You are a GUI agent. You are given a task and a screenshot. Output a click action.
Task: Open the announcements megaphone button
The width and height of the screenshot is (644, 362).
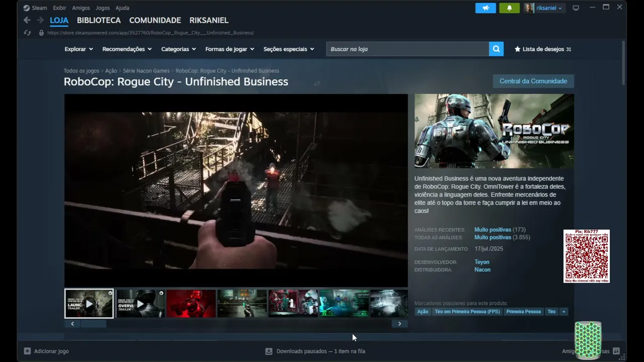pos(486,8)
